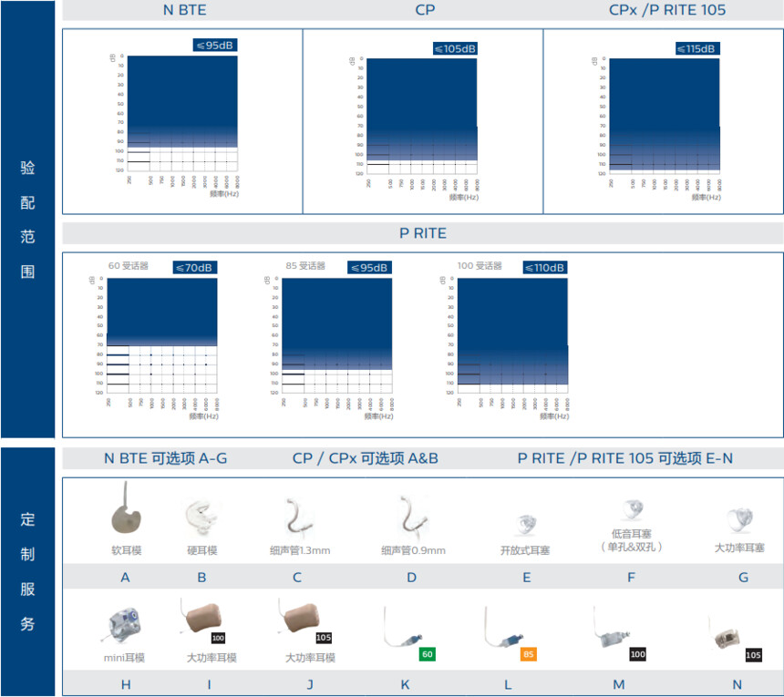
Task: Click the open dome image 开放式耳塞
Action: 525,525
